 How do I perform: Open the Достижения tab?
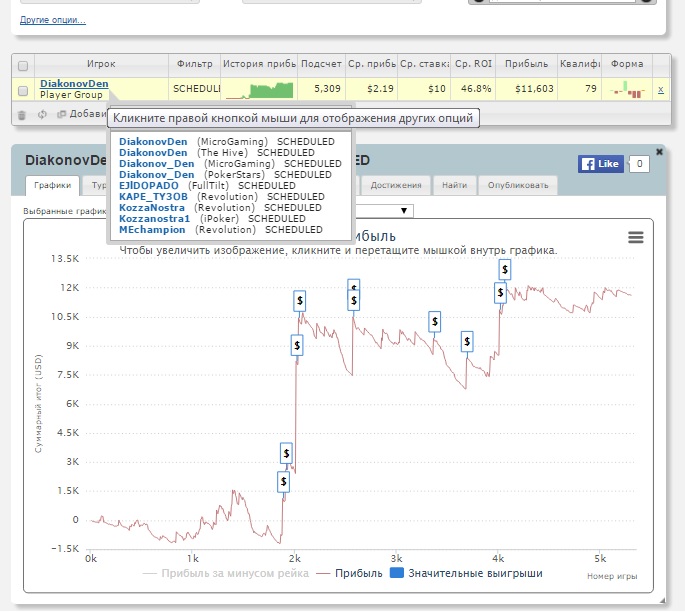(396, 185)
